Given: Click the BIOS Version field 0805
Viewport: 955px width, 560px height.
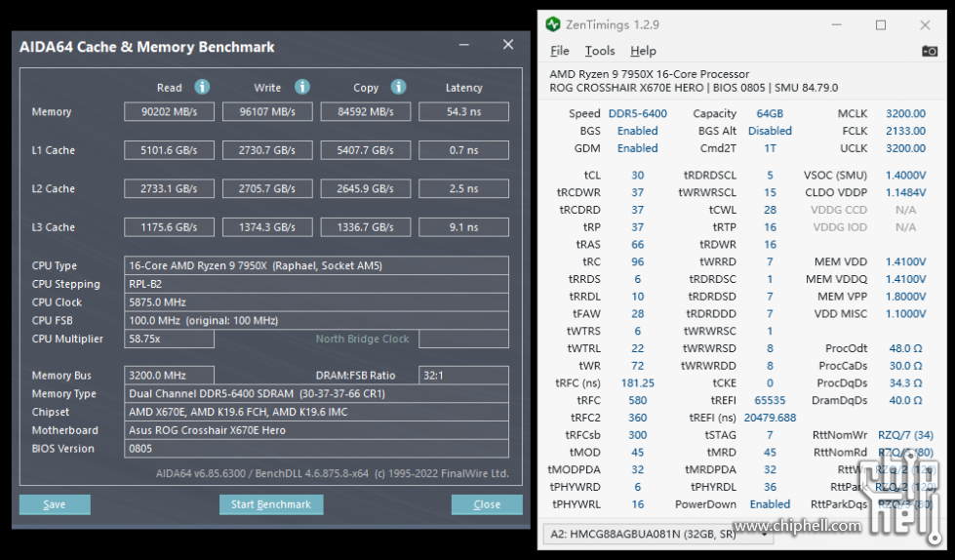Looking at the screenshot, I should click(x=316, y=449).
